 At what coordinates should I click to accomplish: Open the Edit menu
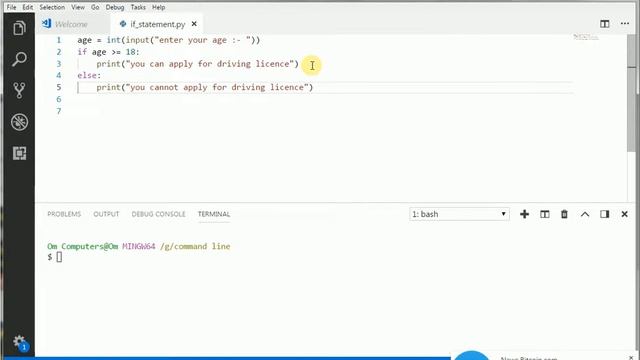tap(28, 7)
